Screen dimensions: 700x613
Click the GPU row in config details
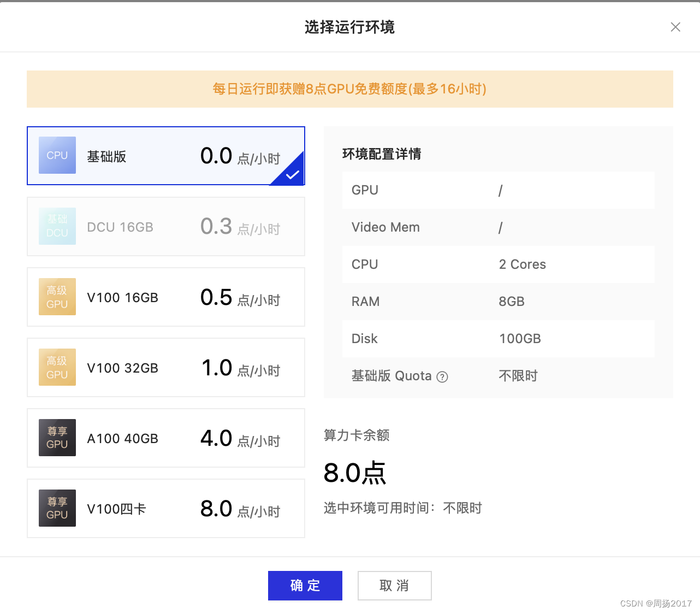(x=499, y=190)
